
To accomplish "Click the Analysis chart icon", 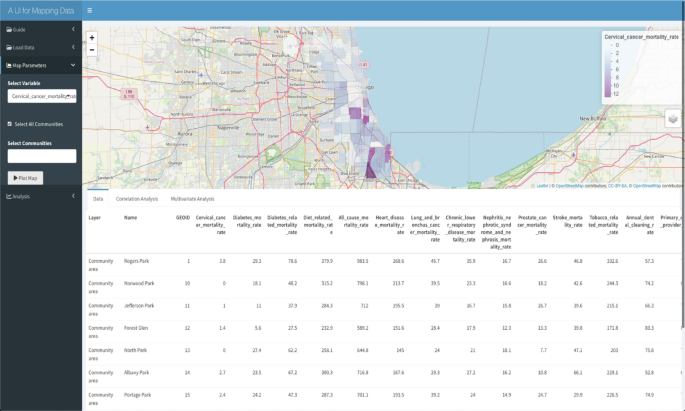I will pyautogui.click(x=9, y=196).
